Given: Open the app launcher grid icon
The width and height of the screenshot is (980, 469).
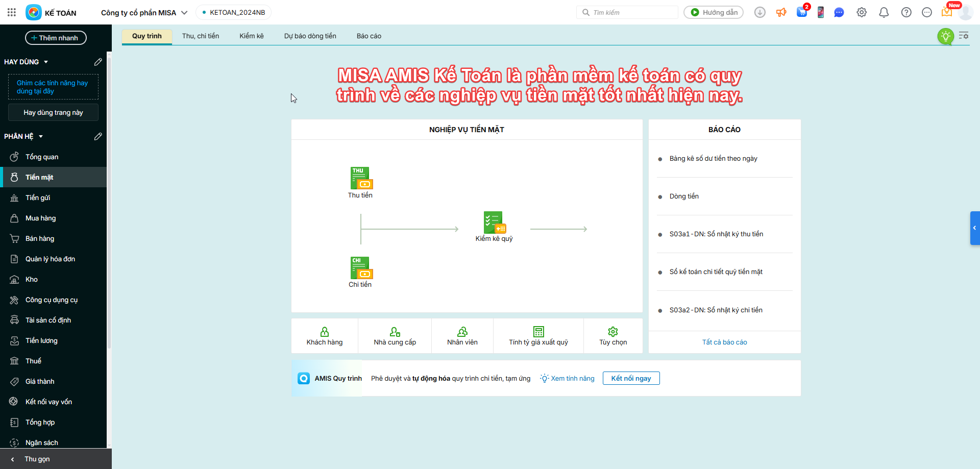Looking at the screenshot, I should (x=12, y=12).
